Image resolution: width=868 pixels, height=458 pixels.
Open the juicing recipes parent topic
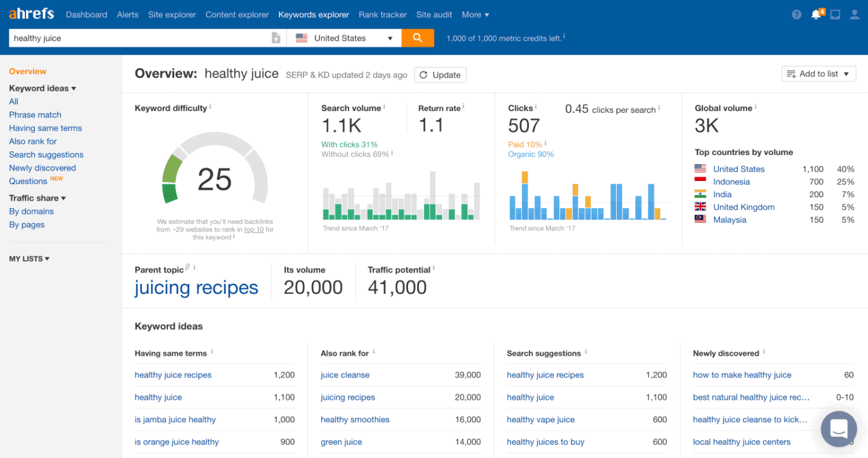point(197,287)
